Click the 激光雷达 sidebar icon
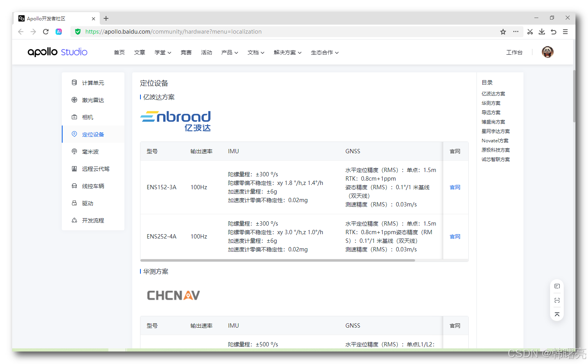This screenshot has height=364, width=588. tap(74, 100)
